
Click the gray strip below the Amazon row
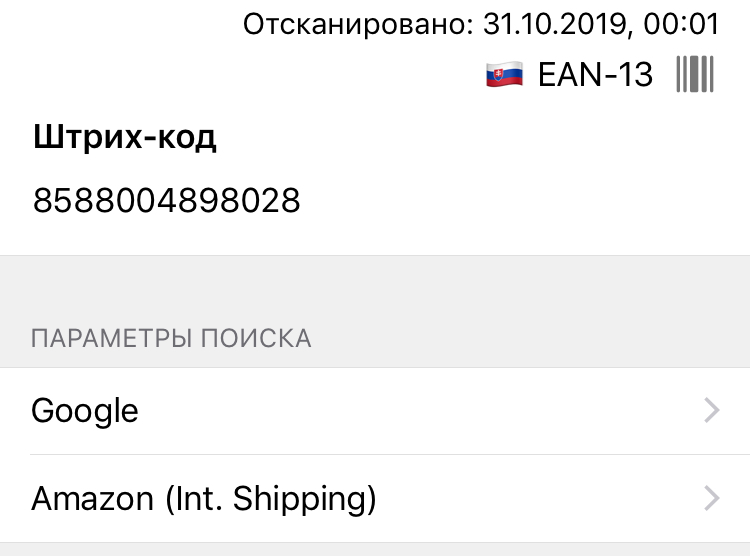(x=375, y=550)
